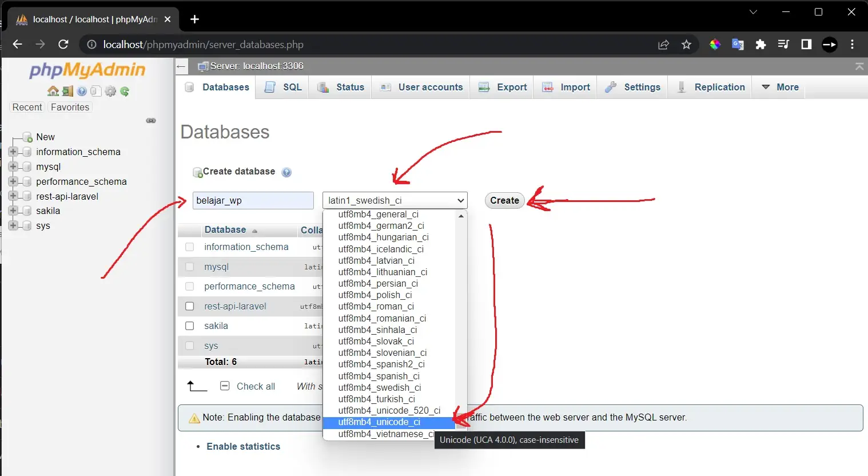868x476 pixels.
Task: Open the MySQL documentation page icon
Action: point(95,91)
